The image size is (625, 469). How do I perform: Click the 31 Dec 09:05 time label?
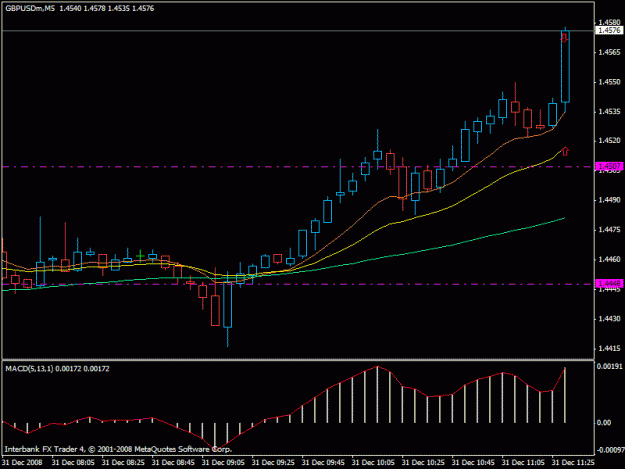(224, 463)
